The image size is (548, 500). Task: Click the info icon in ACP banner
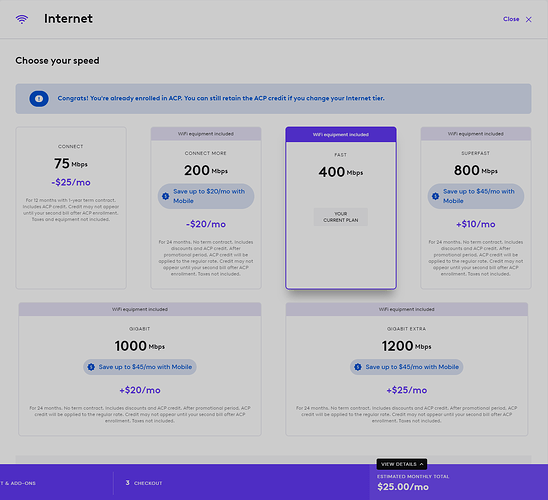click(39, 99)
